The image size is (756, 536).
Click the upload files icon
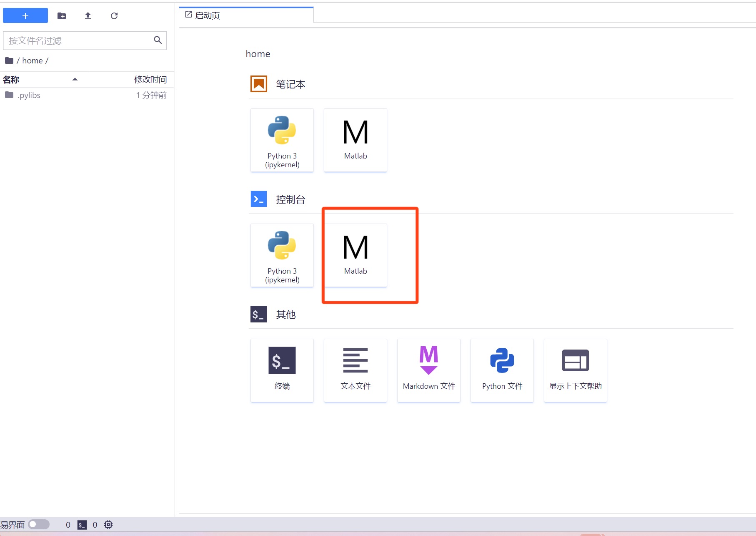pyautogui.click(x=88, y=16)
